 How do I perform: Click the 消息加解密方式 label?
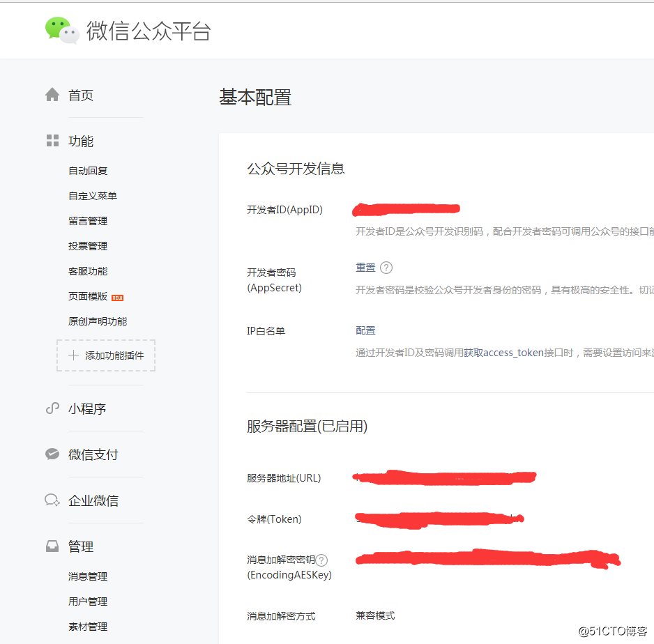(281, 615)
